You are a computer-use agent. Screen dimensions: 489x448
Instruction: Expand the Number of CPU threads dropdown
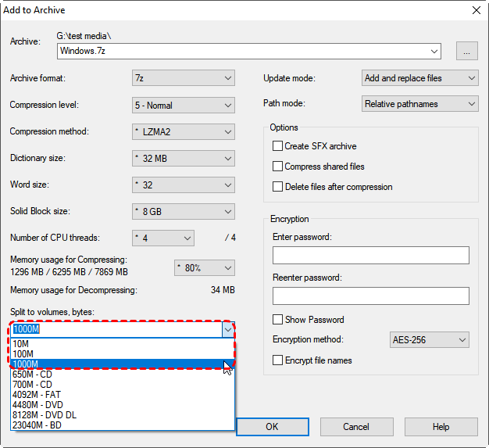click(163, 238)
